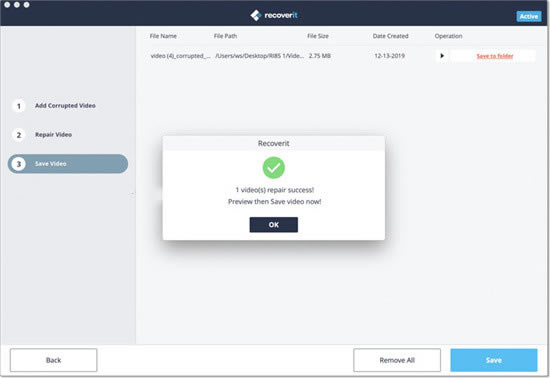Select step 1 number circle
The image size is (550, 378).
(19, 106)
